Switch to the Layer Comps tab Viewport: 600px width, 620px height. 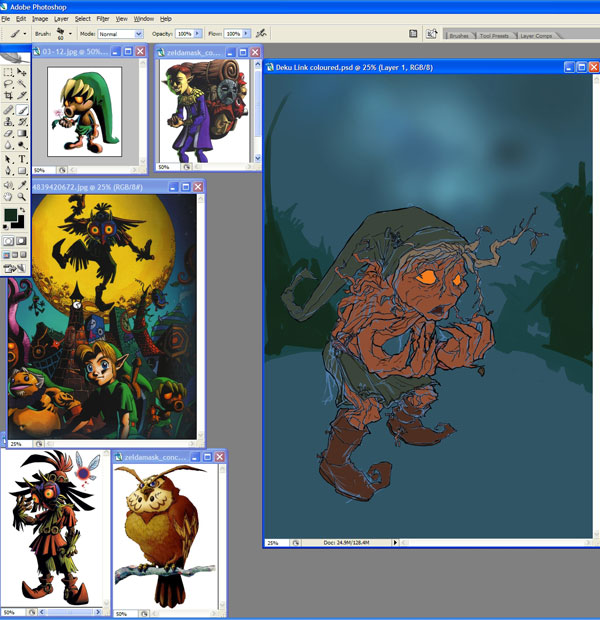coord(536,36)
